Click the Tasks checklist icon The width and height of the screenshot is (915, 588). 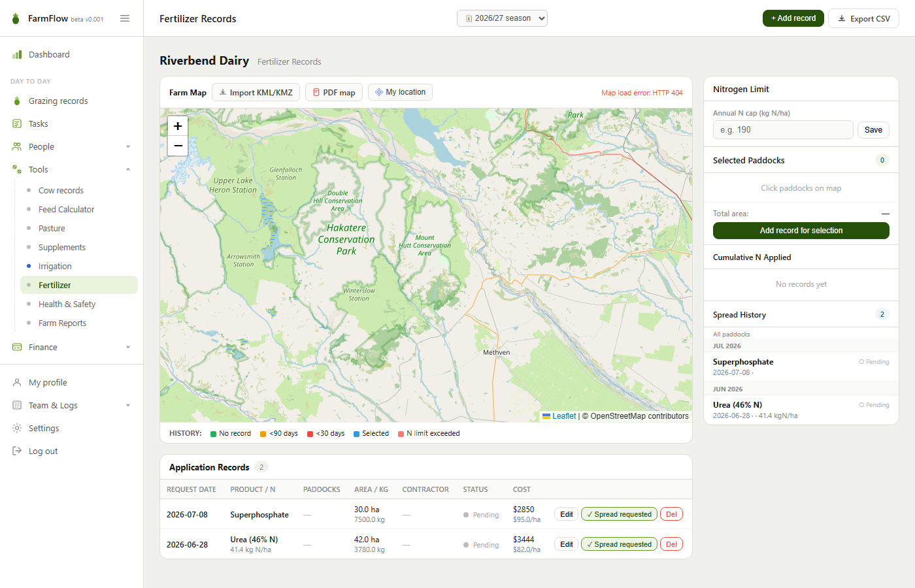tap(17, 124)
